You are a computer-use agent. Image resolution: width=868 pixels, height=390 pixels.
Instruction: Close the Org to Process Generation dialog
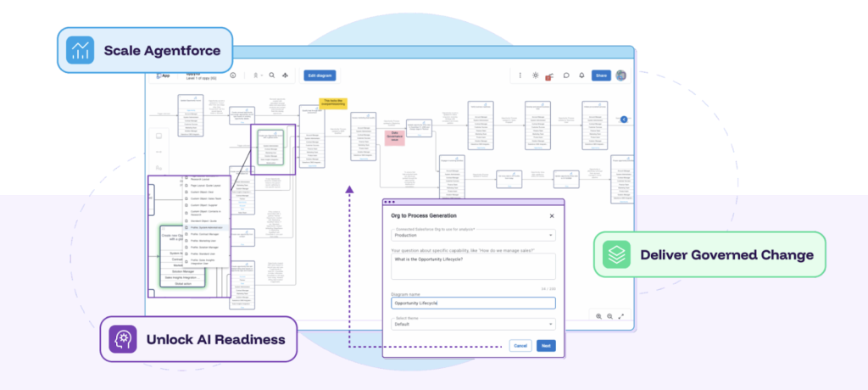click(551, 216)
